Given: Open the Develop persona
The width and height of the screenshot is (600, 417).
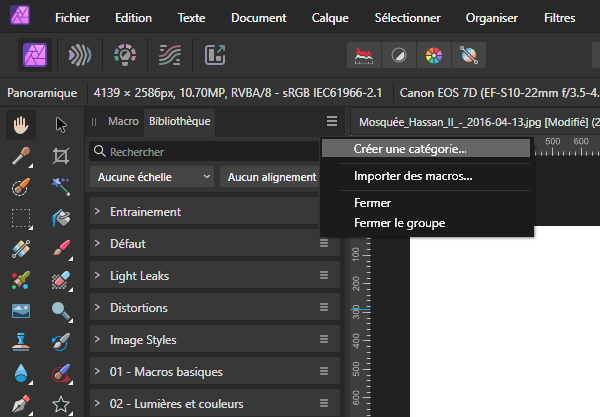Looking at the screenshot, I should pos(125,55).
